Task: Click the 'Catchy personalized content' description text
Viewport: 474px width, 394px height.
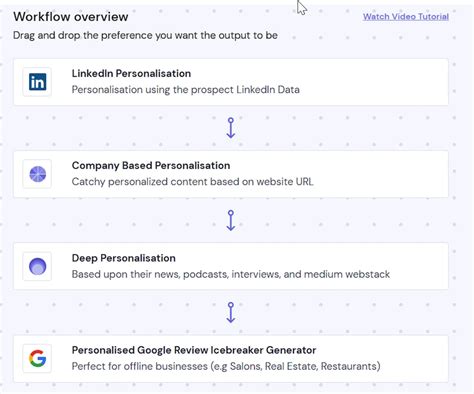Action: click(137, 182)
